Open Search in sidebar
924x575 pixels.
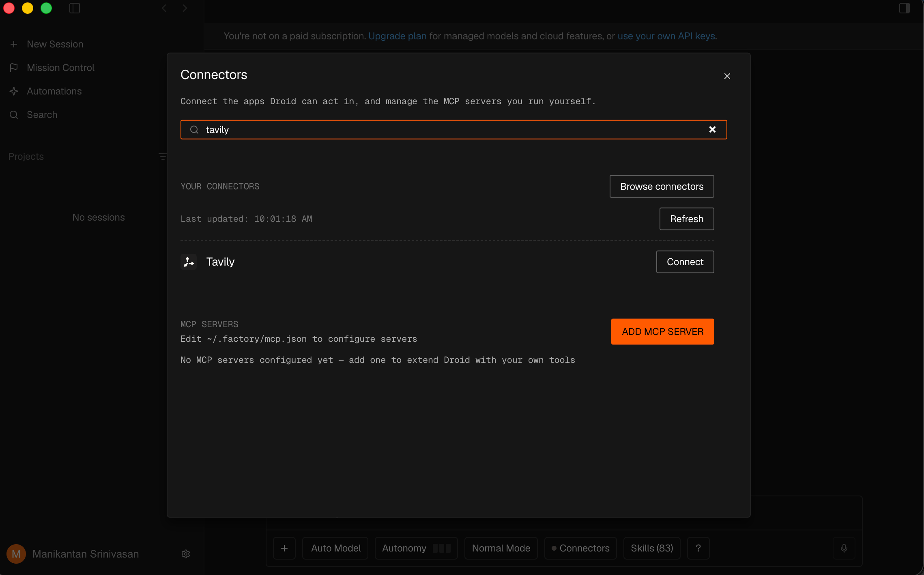[42, 114]
